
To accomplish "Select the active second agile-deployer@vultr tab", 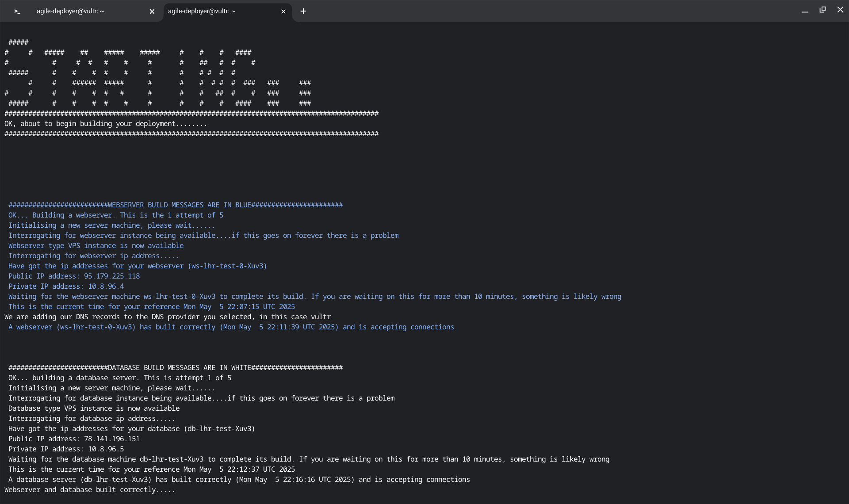I will [202, 11].
